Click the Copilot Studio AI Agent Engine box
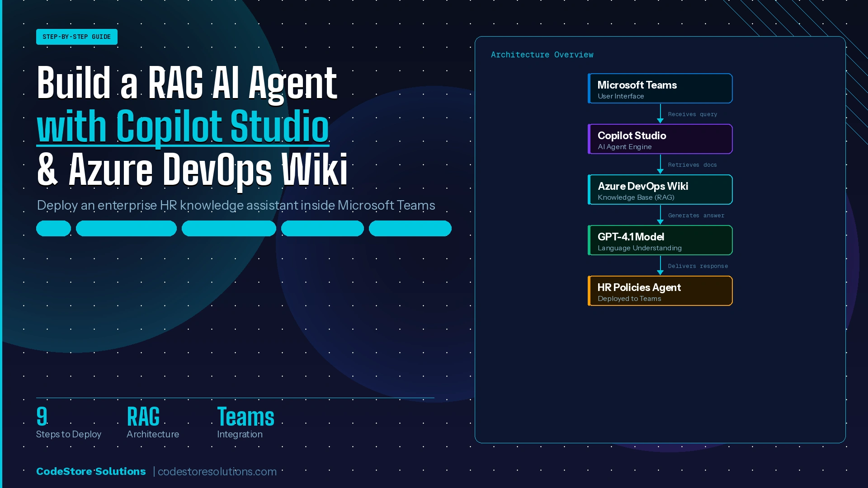 coord(660,139)
